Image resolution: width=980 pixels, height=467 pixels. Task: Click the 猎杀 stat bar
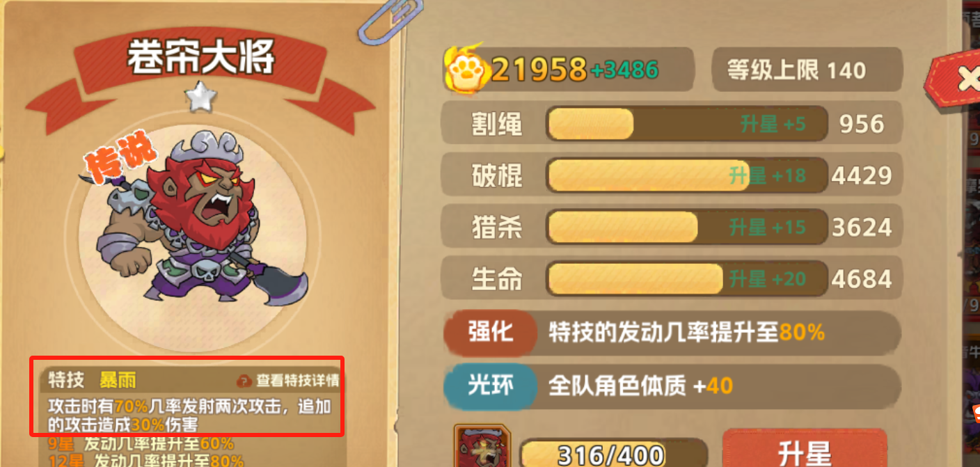[687, 227]
